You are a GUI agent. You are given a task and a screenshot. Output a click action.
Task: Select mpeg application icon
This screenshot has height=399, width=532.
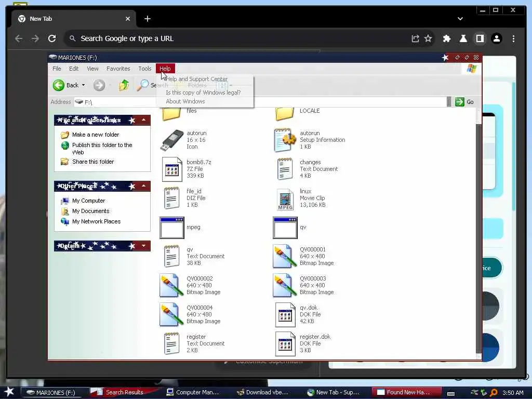point(172,228)
